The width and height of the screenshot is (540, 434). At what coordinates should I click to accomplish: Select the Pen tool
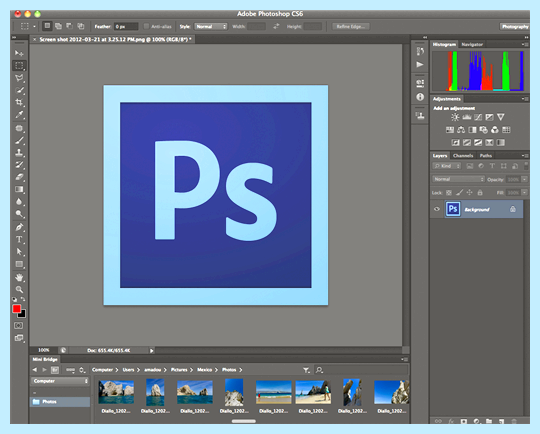pos(19,227)
